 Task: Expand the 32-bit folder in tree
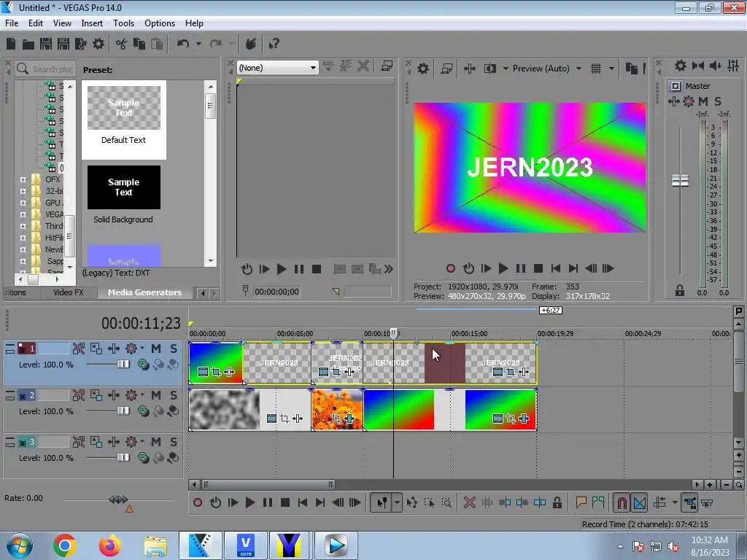23,191
